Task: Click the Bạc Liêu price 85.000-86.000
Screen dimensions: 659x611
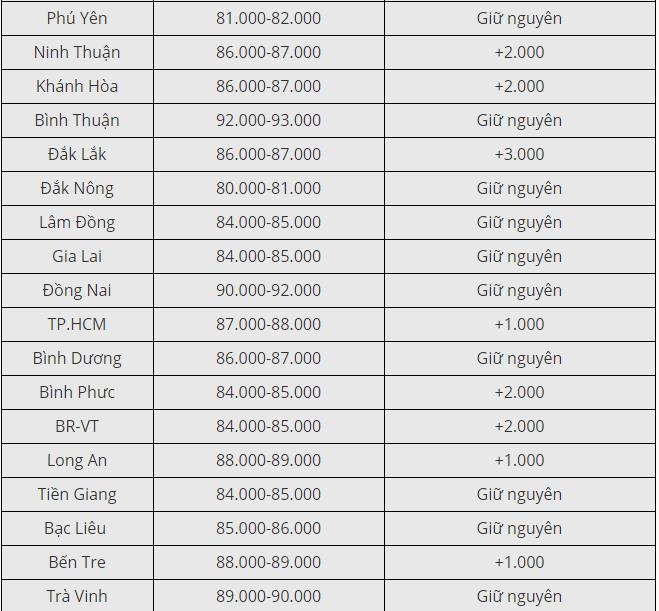Action: (269, 529)
